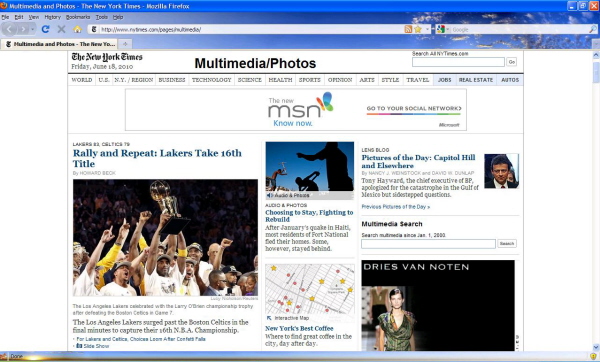Click the search magnifier icon

592,29
